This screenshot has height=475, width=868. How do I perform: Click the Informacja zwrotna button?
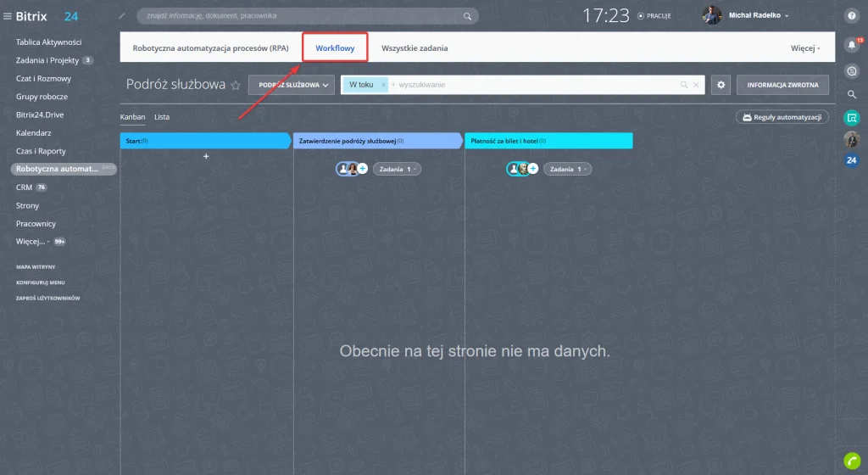point(782,85)
